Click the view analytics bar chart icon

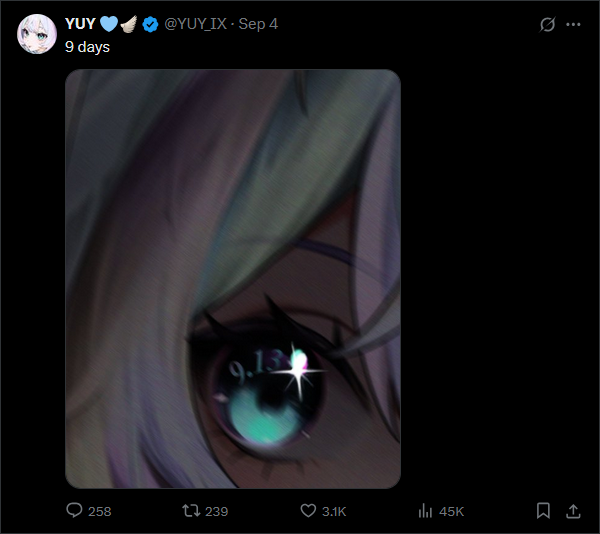(x=425, y=511)
